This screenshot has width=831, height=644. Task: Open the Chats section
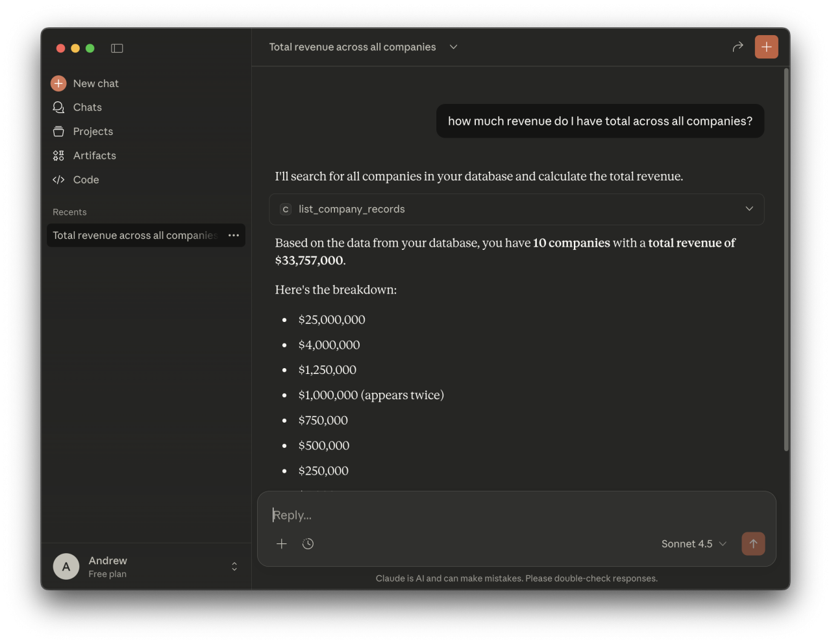point(87,107)
